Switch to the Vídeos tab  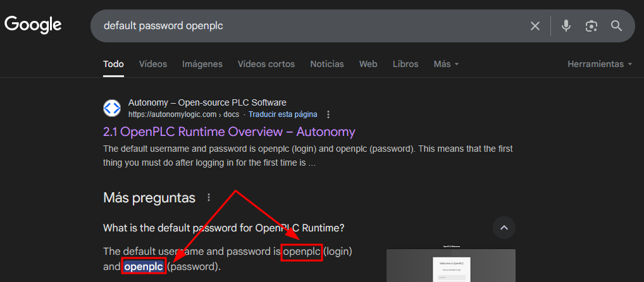(x=153, y=64)
